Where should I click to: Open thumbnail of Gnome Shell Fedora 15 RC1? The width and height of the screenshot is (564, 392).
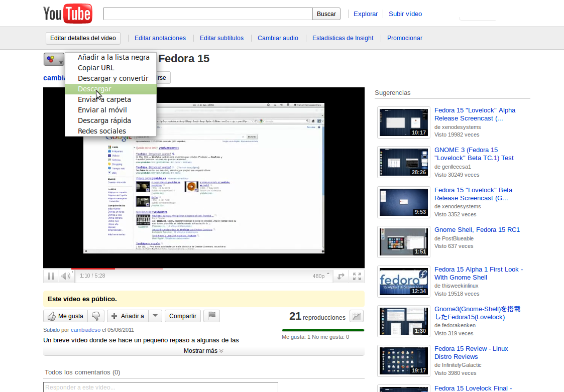coord(404,241)
